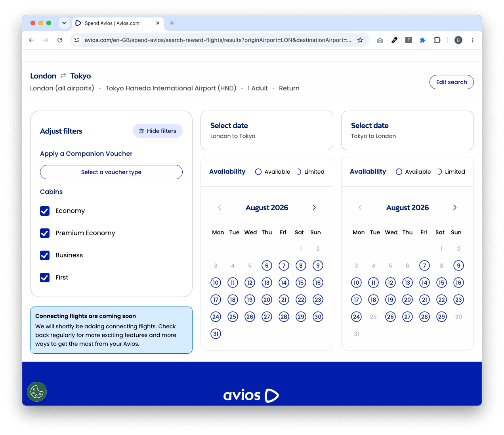Click Tokyo heading text
The height and width of the screenshot is (435, 504).
80,76
